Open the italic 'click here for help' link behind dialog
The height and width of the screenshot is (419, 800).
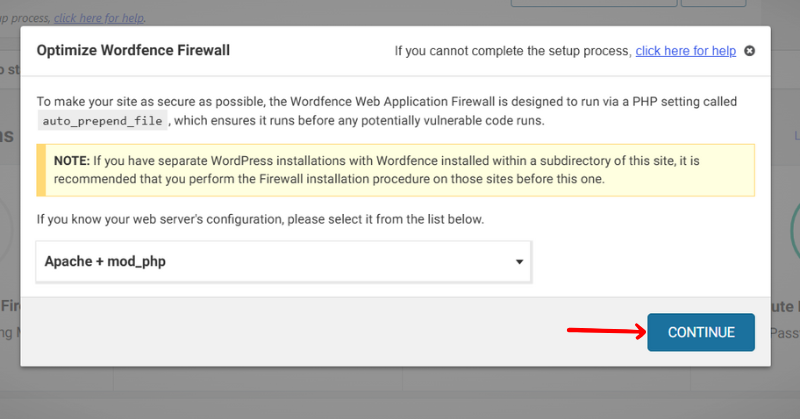tap(99, 18)
